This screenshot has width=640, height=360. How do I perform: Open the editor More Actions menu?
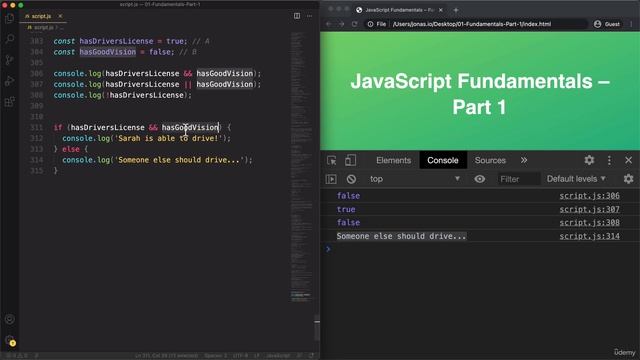click(309, 16)
